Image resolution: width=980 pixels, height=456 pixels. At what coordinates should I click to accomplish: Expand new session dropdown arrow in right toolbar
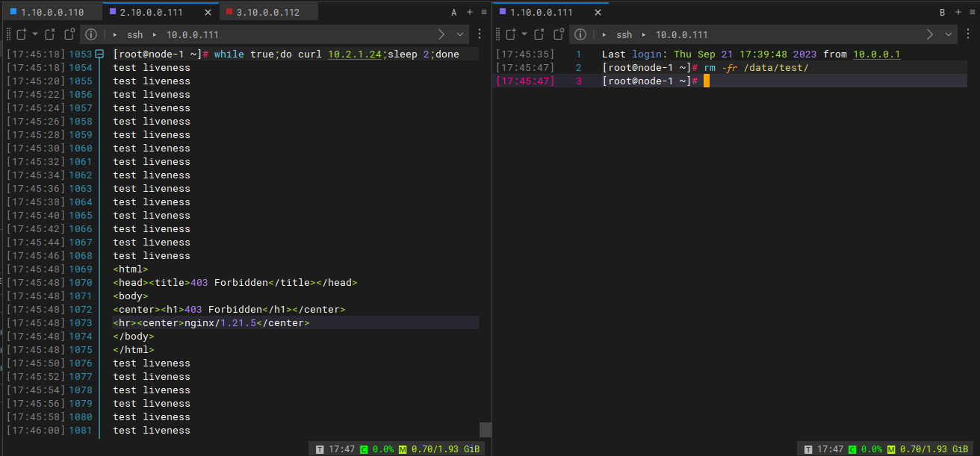coord(524,34)
